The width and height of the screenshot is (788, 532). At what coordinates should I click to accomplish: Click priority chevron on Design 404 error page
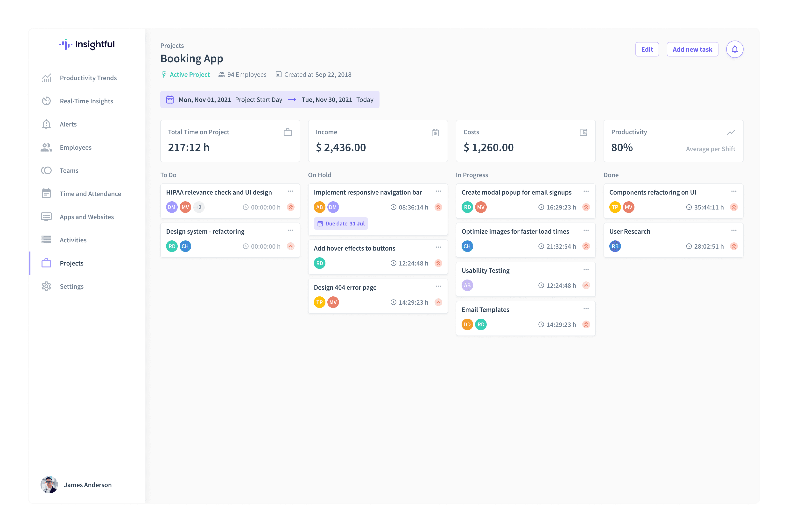click(438, 302)
